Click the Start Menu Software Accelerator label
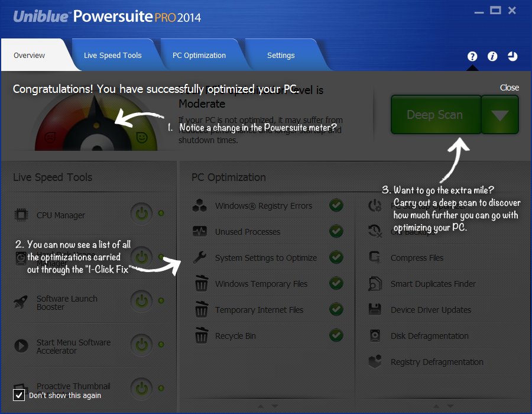Viewport: 532px width, 414px height. click(x=74, y=347)
